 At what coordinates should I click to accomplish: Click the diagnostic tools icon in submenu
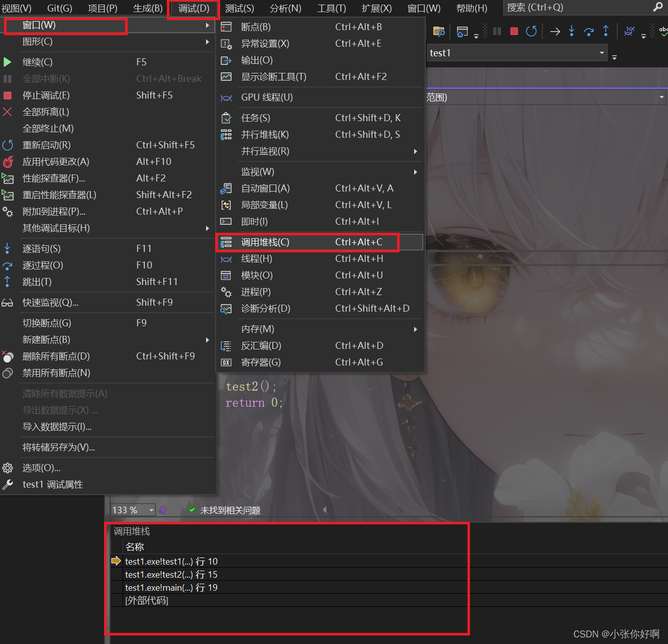click(x=226, y=77)
